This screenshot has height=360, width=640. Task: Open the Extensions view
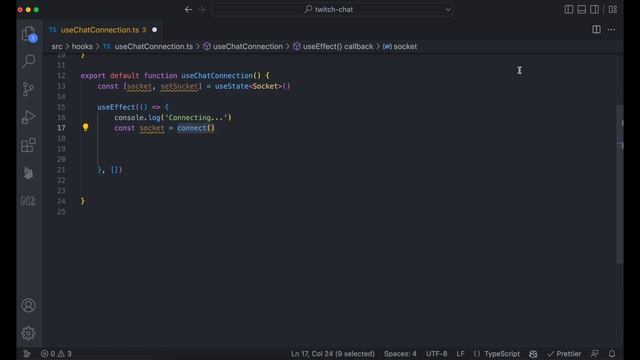point(29,145)
